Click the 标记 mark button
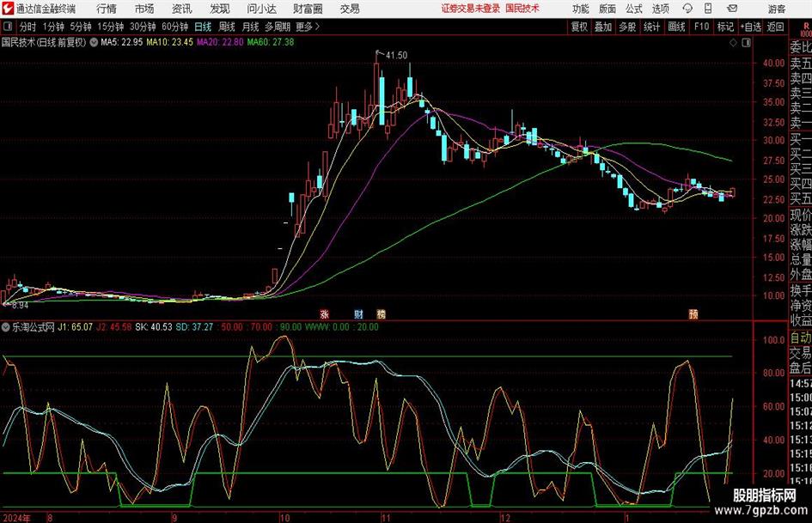 tap(725, 27)
